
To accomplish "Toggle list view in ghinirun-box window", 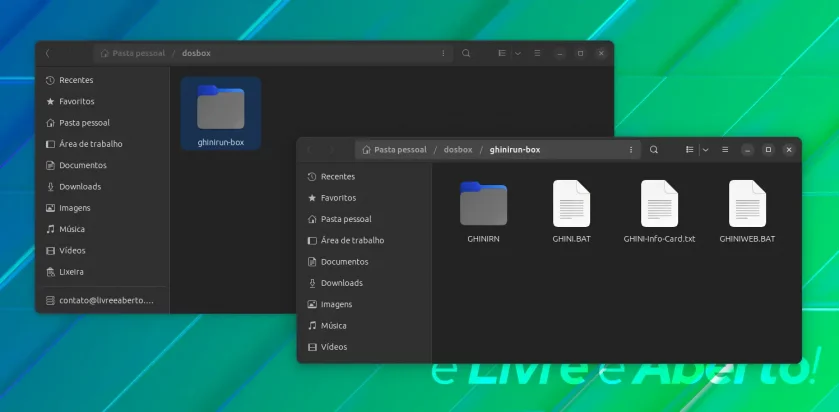I will 689,150.
